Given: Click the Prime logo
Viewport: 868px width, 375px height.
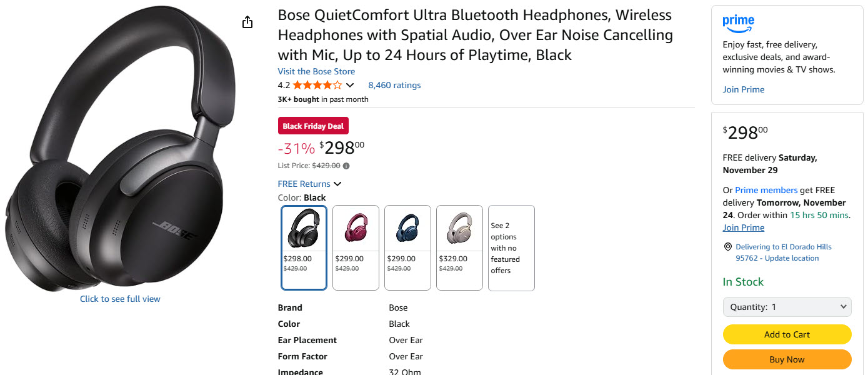Looking at the screenshot, I should click(738, 23).
